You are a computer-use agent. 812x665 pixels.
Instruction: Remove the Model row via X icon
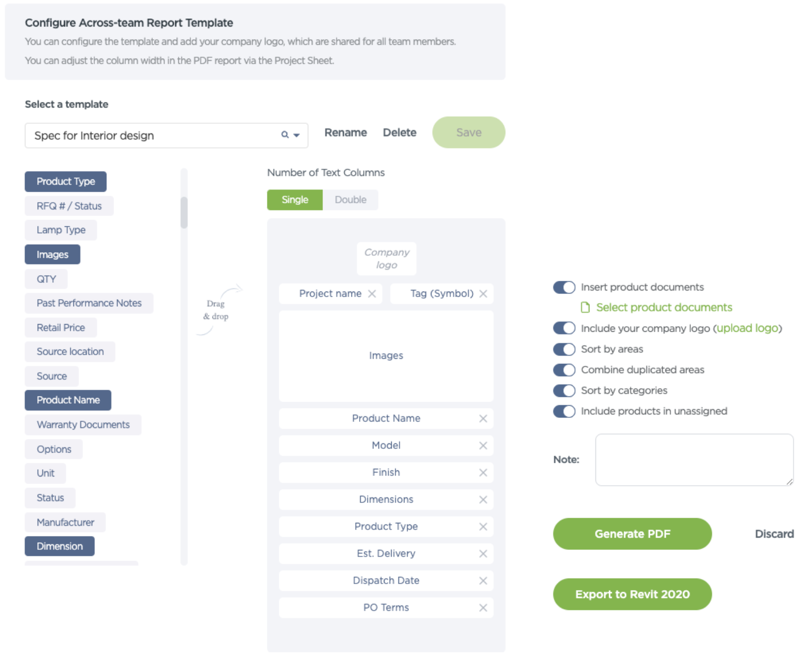pyautogui.click(x=483, y=445)
